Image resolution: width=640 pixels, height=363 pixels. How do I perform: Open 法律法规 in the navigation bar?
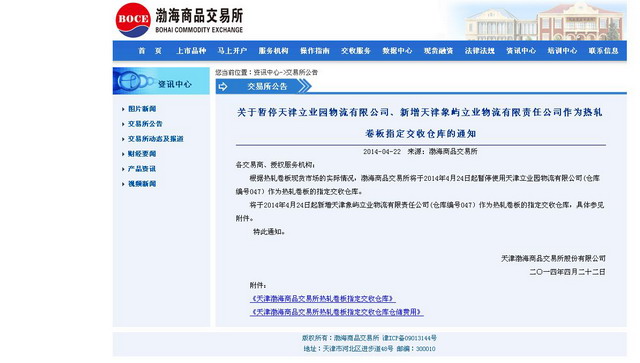(480, 51)
